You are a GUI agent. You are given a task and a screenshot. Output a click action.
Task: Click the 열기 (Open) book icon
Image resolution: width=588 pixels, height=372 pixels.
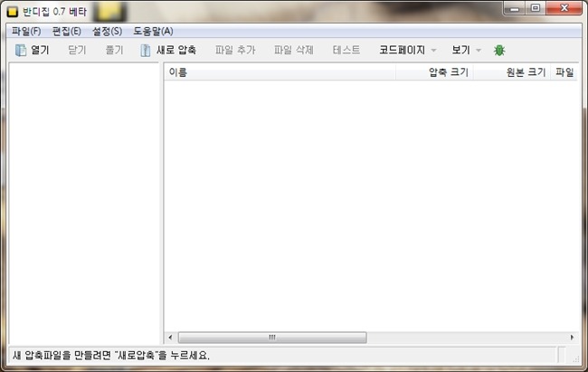coord(21,50)
